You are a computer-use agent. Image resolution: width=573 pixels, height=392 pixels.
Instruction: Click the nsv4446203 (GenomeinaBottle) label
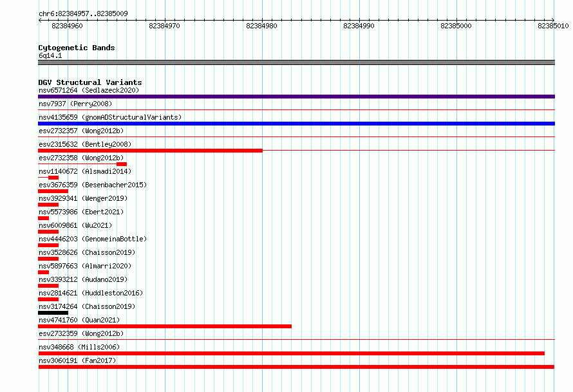pos(93,239)
